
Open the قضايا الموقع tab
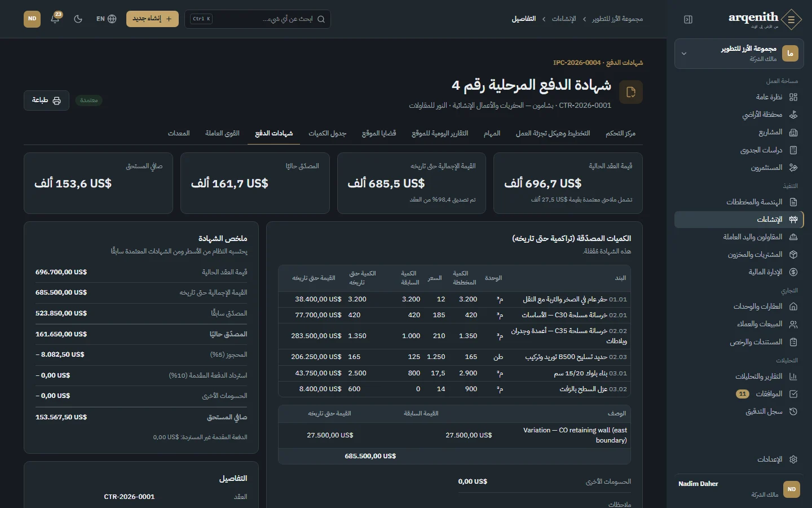[x=379, y=133]
